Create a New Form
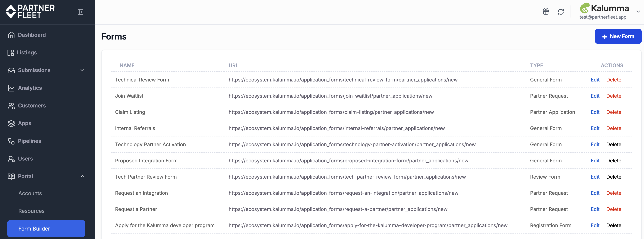 (x=618, y=36)
